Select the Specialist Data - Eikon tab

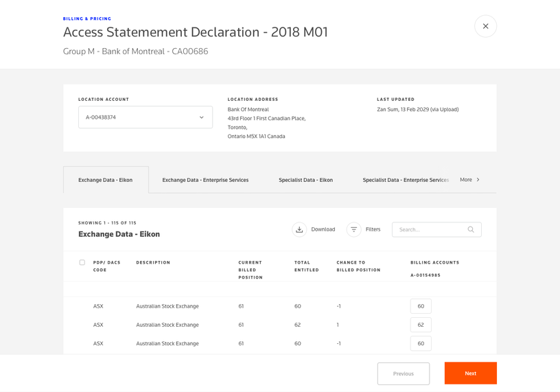click(x=305, y=180)
